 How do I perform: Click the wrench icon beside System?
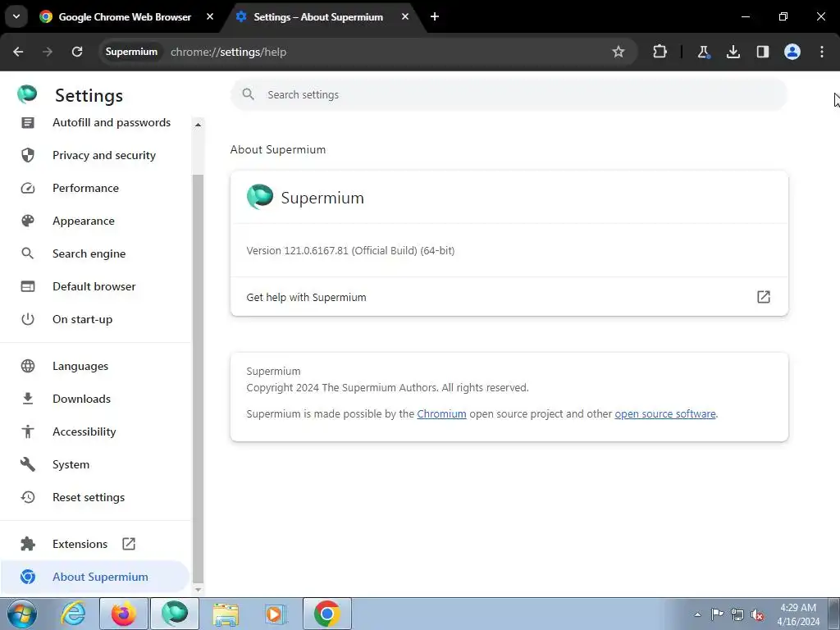pos(28,464)
